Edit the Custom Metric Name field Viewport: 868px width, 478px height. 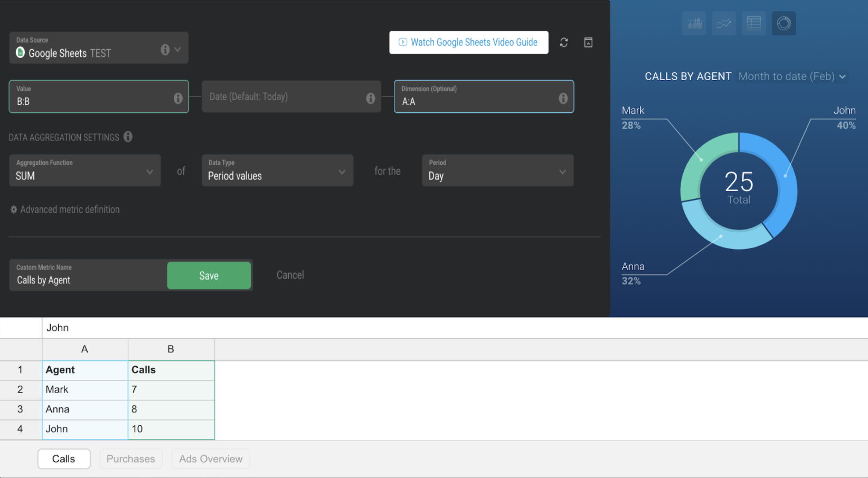click(88, 275)
